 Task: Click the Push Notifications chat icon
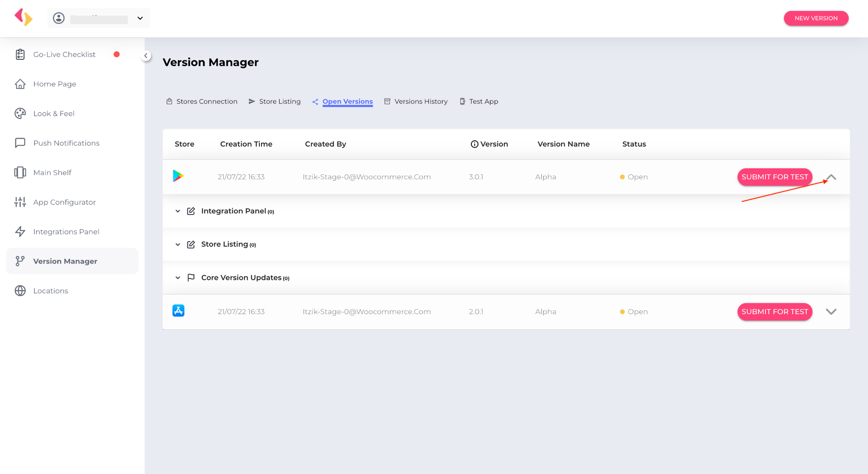pos(20,143)
